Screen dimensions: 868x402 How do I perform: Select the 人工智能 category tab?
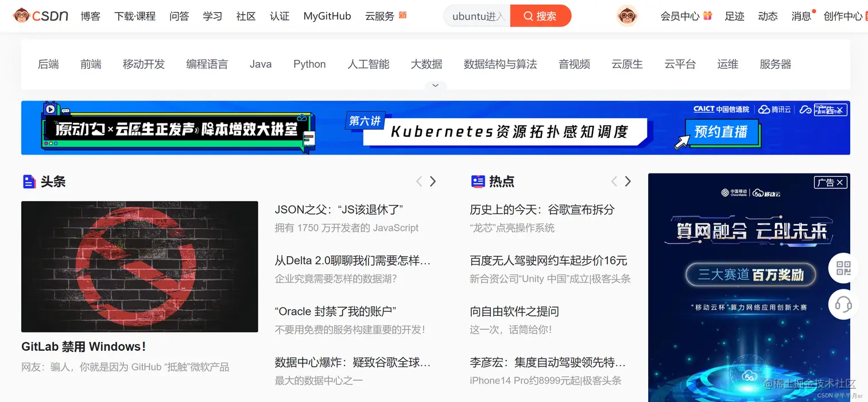(x=369, y=64)
